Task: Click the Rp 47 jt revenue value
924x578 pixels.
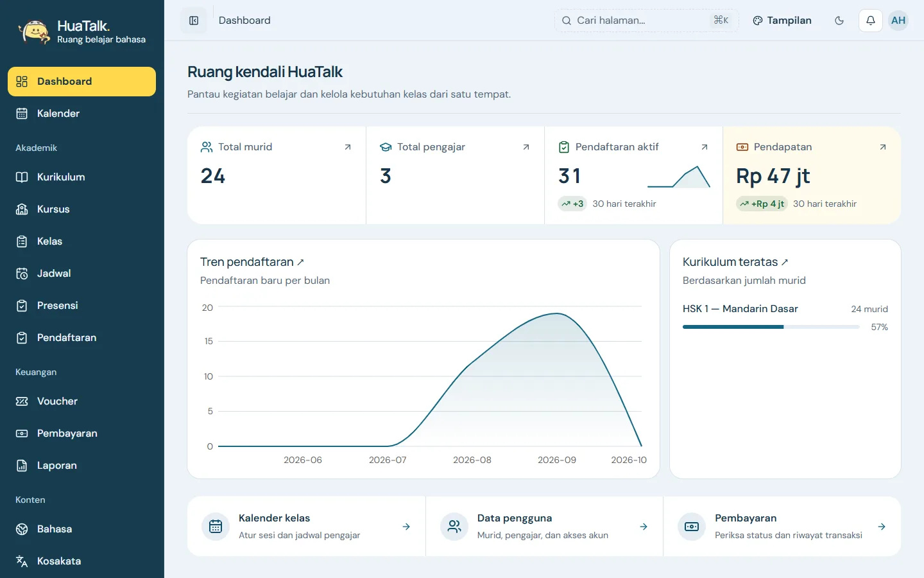Action: pos(773,176)
